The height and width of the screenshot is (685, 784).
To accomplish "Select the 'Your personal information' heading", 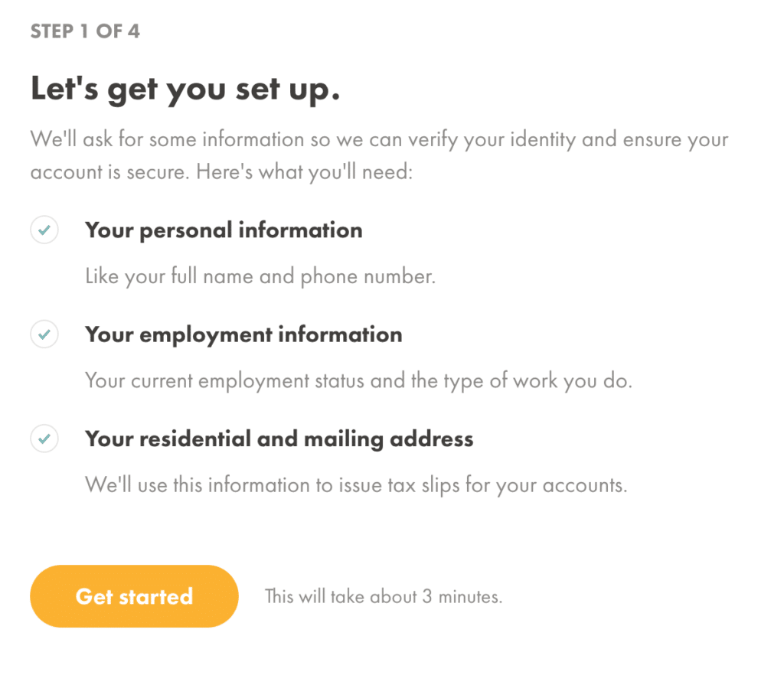I will click(224, 230).
